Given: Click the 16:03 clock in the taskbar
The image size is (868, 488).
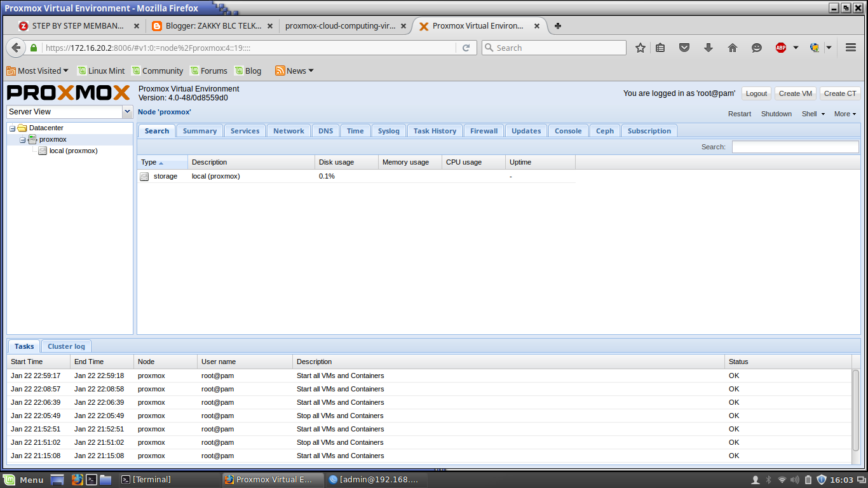Looking at the screenshot, I should coord(843,480).
